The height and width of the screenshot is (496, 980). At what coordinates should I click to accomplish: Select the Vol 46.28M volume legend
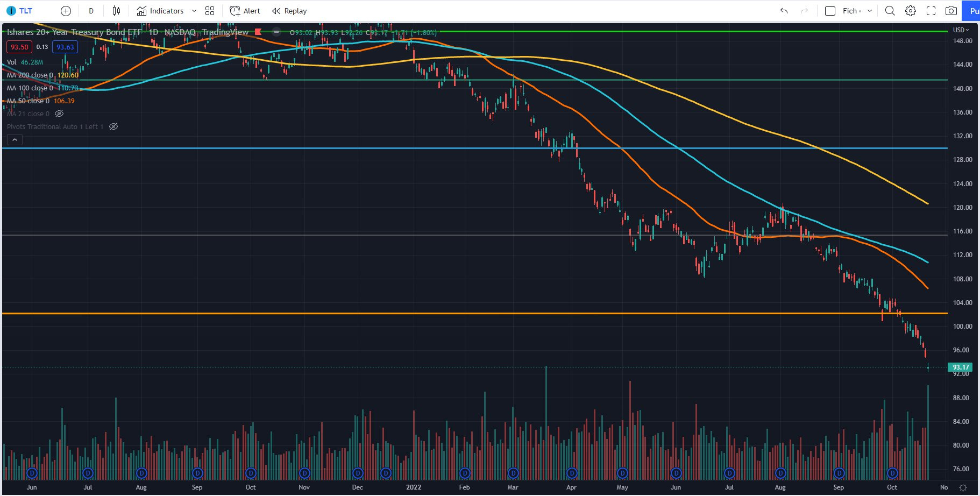pyautogui.click(x=25, y=62)
